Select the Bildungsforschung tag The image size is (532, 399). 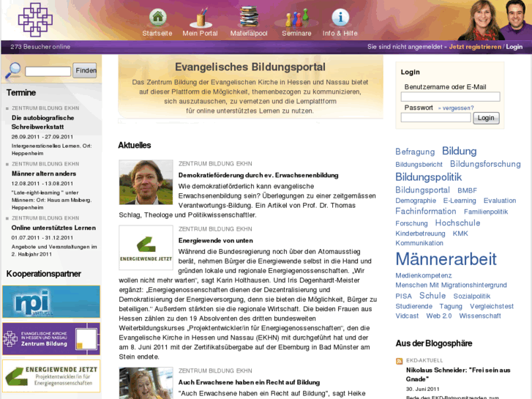coord(485,164)
